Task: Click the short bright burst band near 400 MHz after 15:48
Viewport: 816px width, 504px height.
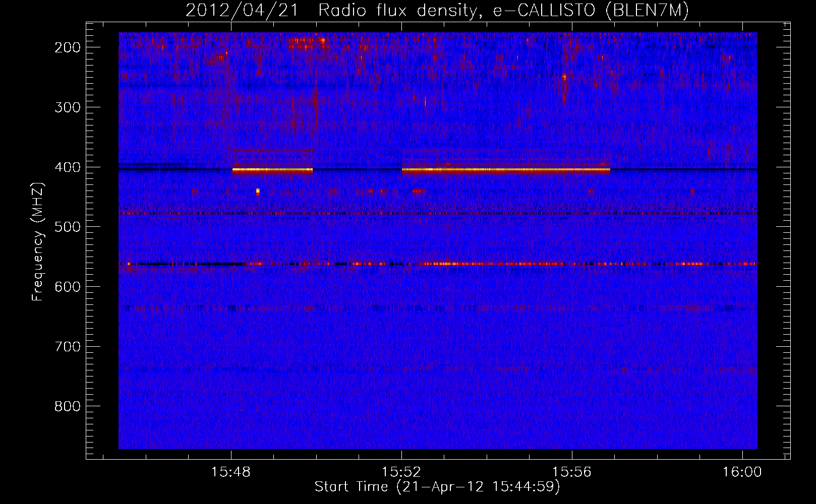Action: pyautogui.click(x=272, y=170)
